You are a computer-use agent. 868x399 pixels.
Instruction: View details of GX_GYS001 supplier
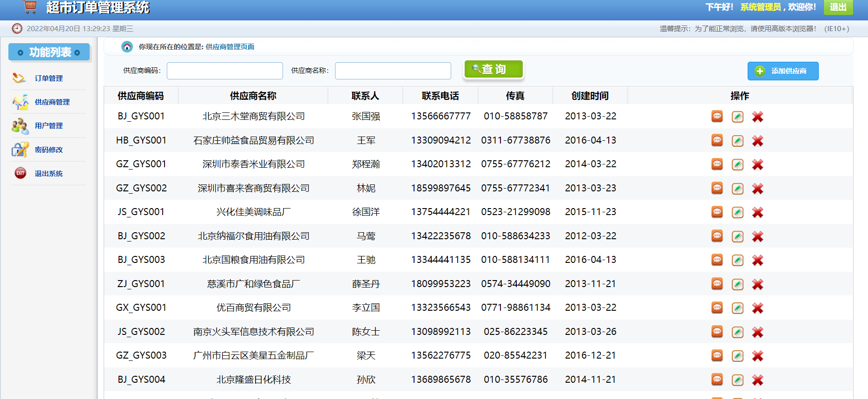(x=717, y=308)
